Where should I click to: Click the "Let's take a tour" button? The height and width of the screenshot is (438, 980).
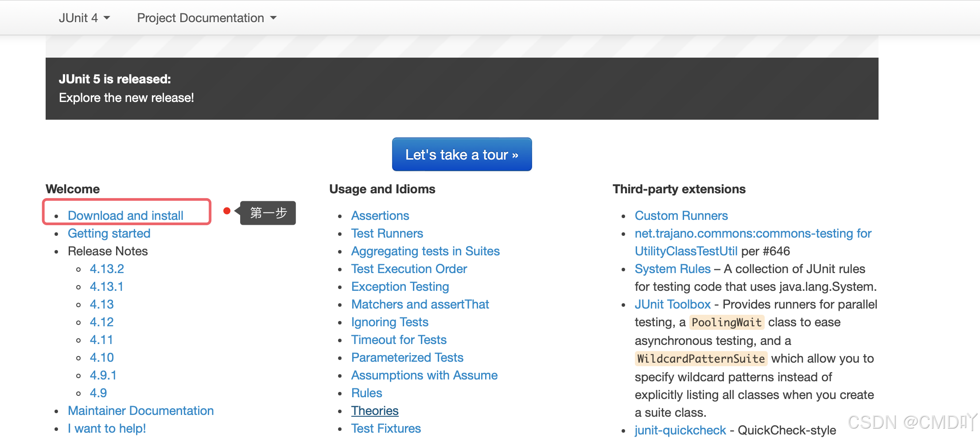462,154
